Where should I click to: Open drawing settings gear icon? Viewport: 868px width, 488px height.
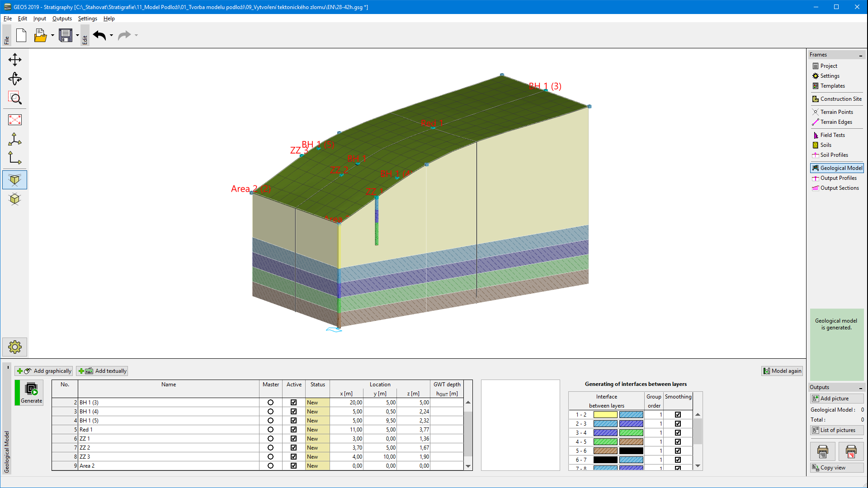(15, 347)
